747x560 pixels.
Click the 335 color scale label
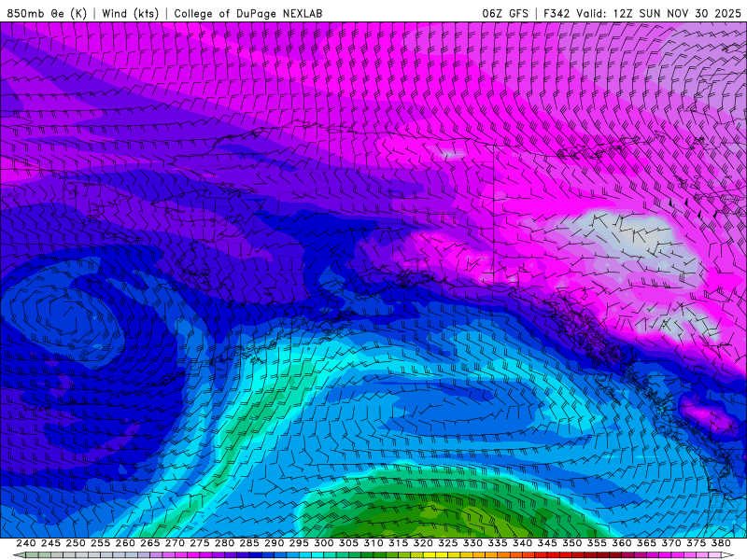pyautogui.click(x=498, y=543)
